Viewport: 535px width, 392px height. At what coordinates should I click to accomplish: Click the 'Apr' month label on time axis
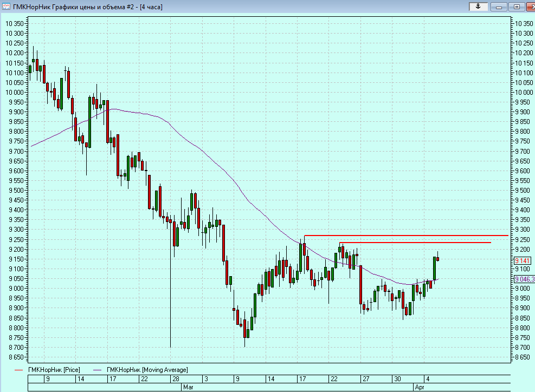coord(420,387)
